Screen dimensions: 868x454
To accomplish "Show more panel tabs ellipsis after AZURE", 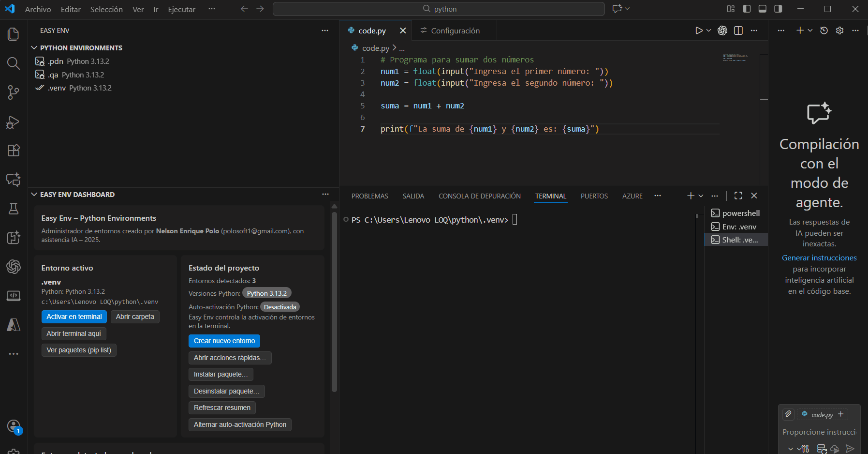I will coord(658,196).
